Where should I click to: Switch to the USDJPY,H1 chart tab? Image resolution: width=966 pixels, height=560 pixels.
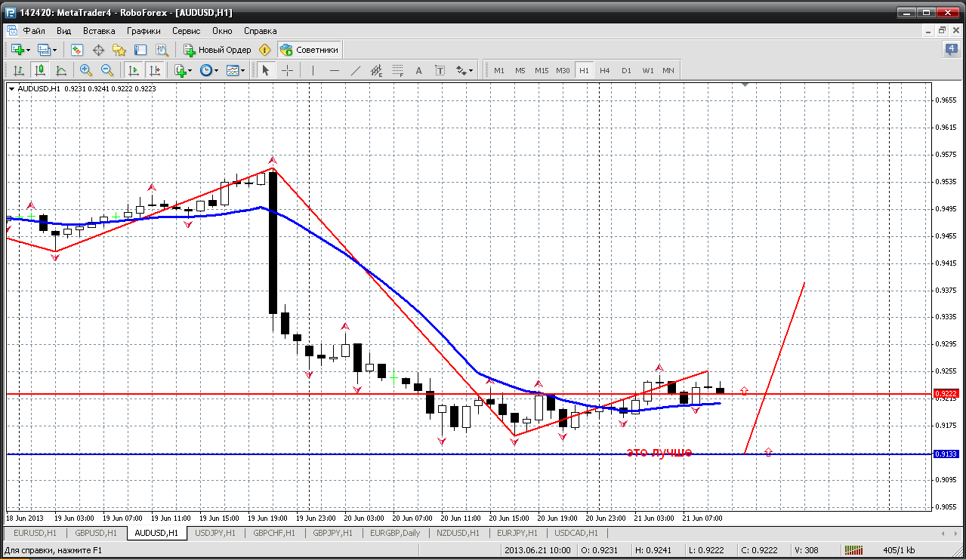tap(215, 533)
